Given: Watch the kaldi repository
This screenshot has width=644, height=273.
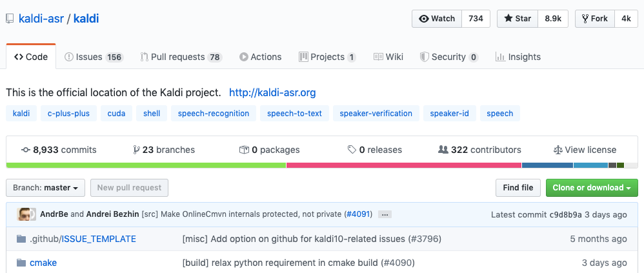Looking at the screenshot, I should pos(437,19).
